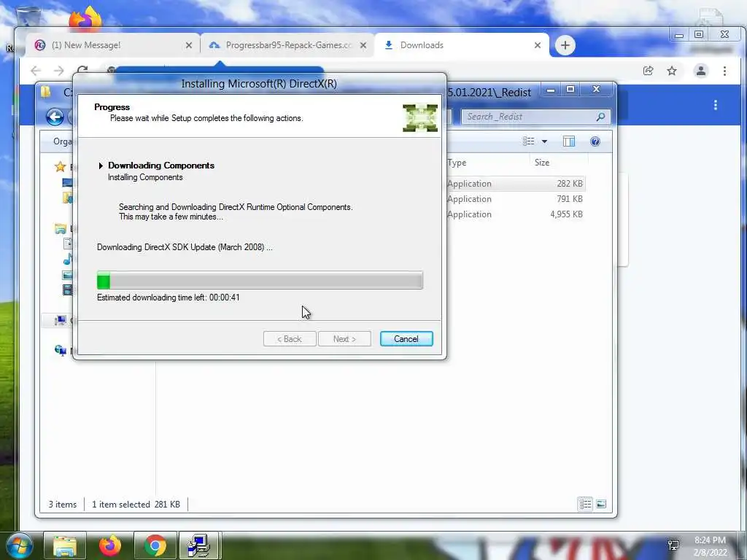Select the 791 KB Application row
This screenshot has height=560, width=747.
pos(515,199)
